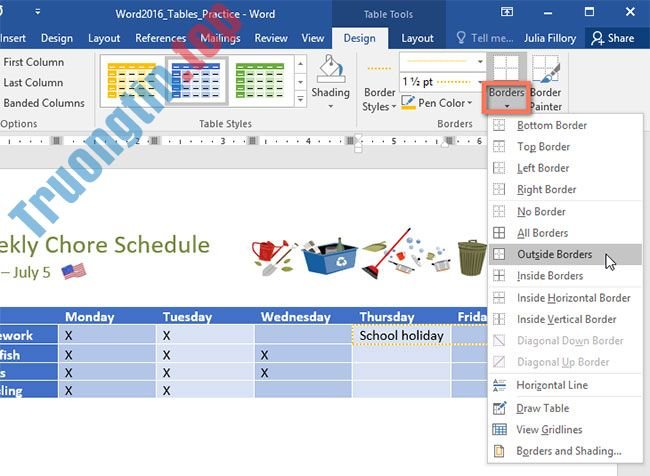Toggle the First Column option
The width and height of the screenshot is (650, 476).
coord(34,62)
